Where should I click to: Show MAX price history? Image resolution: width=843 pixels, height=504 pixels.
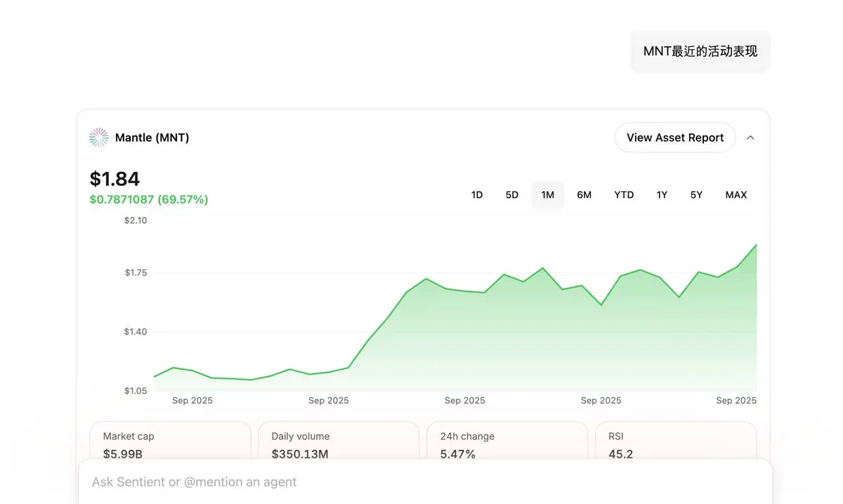click(x=736, y=195)
